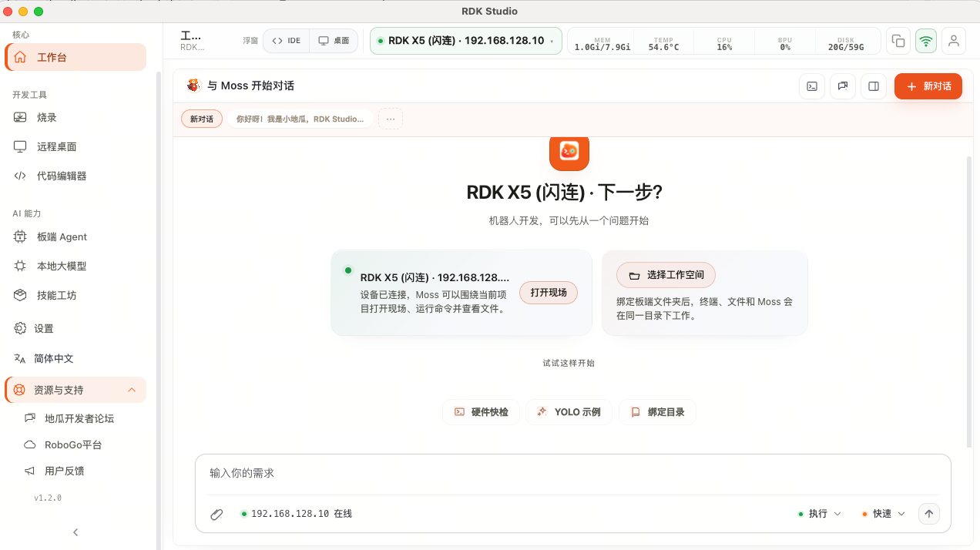
Task: Open the terminal icon in chat header
Action: click(x=812, y=86)
